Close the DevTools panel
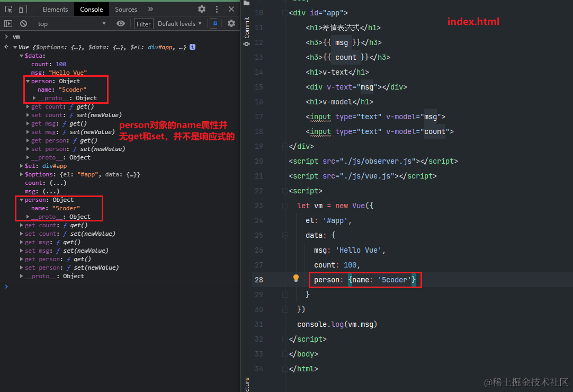 click(231, 9)
